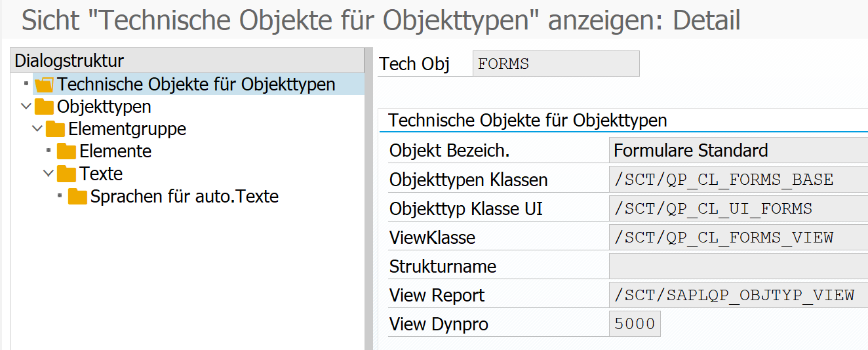Click the Elementgruppe folder icon
This screenshot has width=868, height=350.
[x=55, y=129]
